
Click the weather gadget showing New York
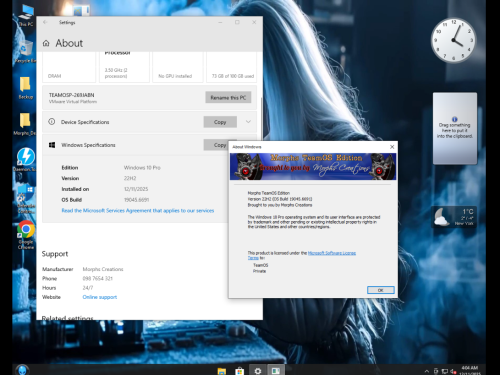point(454,217)
